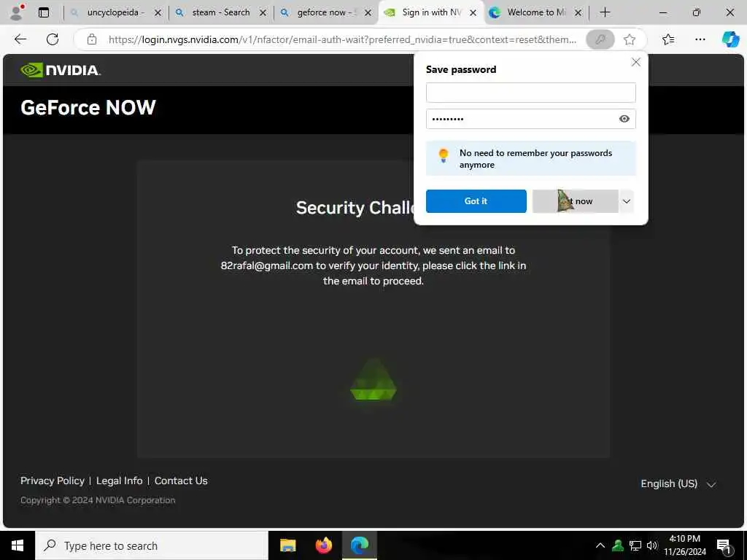The height and width of the screenshot is (560, 747).
Task: Open the English (US) language dropdown
Action: click(678, 484)
